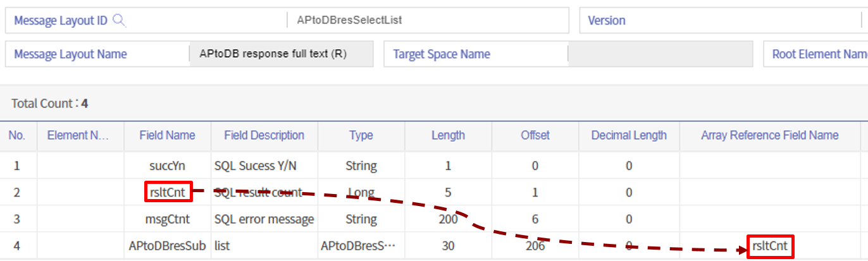Click the SQL error message description cell
This screenshot has width=868, height=261.
pyautogui.click(x=264, y=219)
